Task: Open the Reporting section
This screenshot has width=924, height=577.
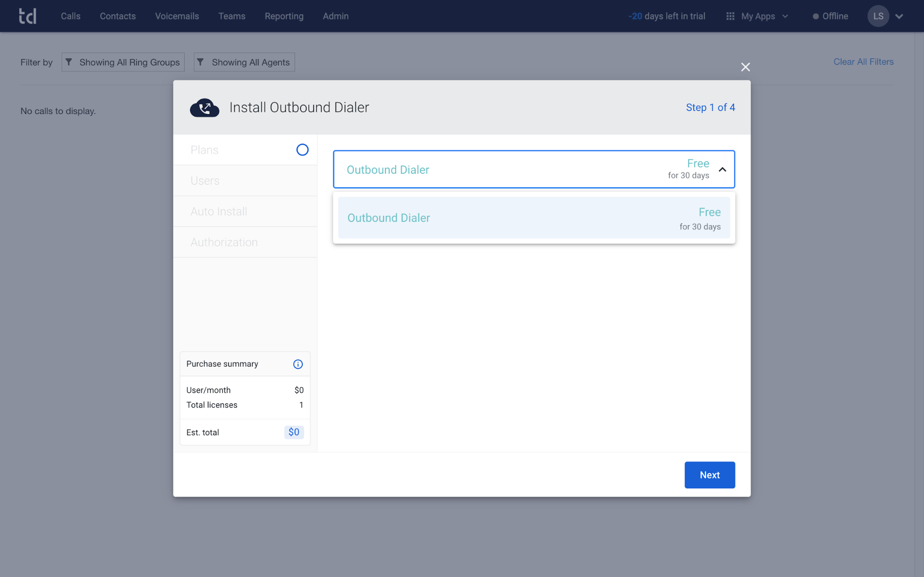Action: click(x=284, y=16)
